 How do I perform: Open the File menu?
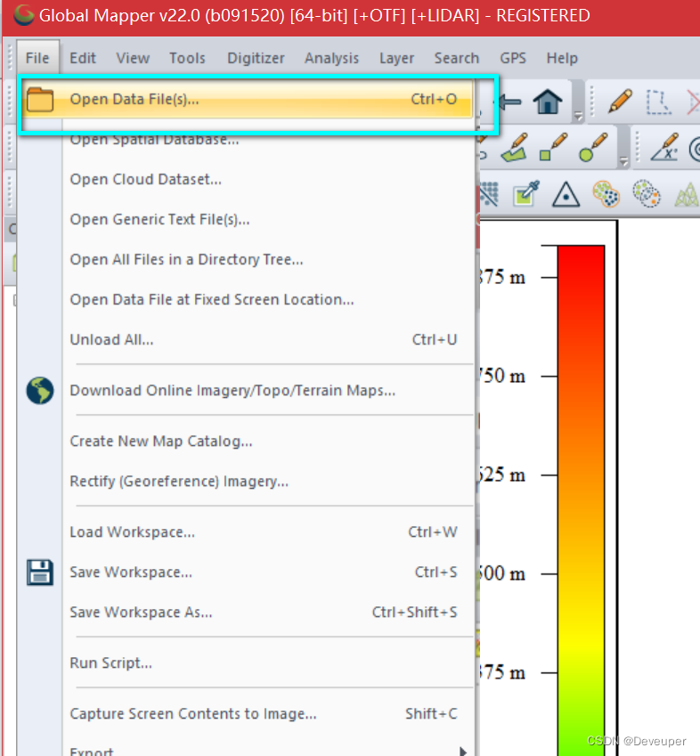(37, 59)
